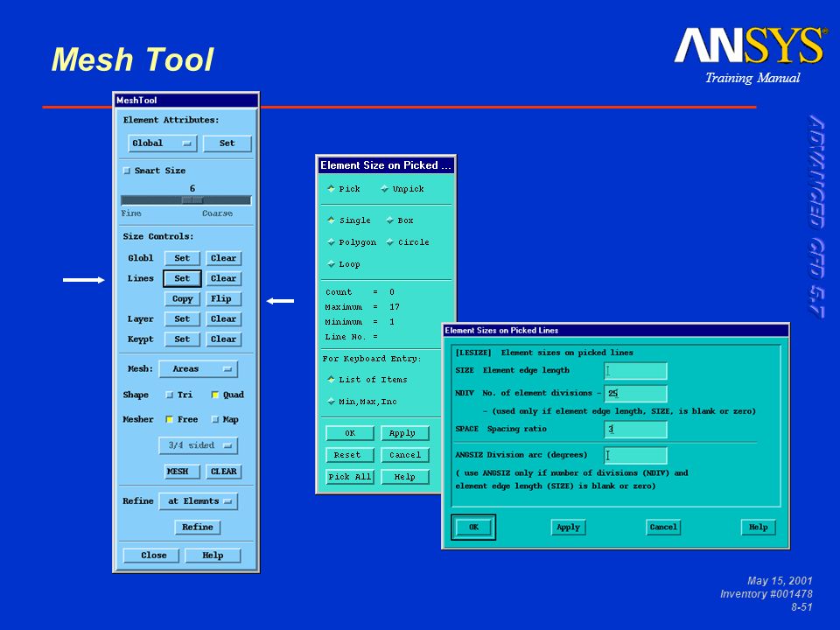Click Set in the Lines size row

point(182,278)
